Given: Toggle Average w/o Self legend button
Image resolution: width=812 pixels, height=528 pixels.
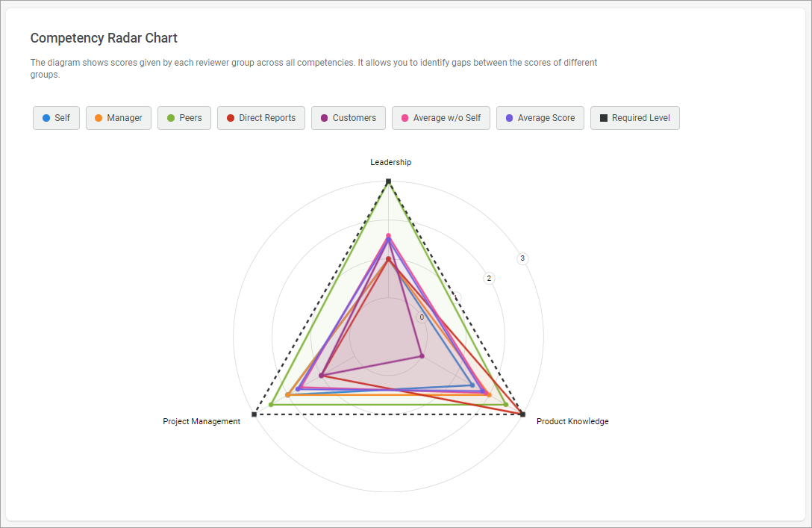Looking at the screenshot, I should point(441,118).
